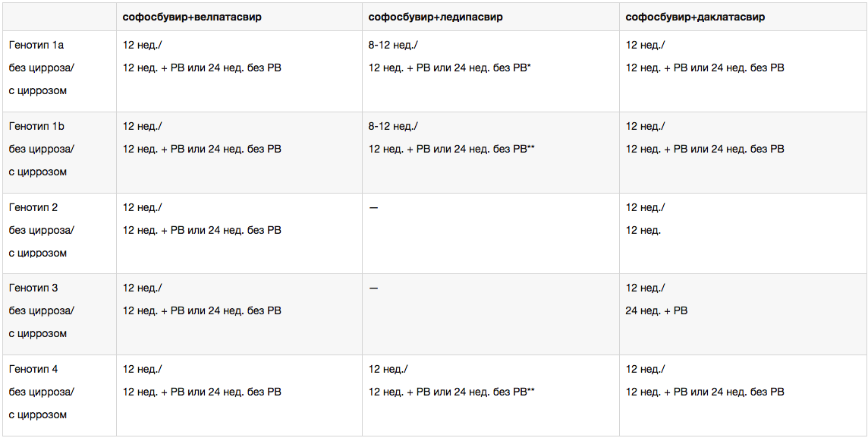Click даклатасвир cell in the Генотип 1a row
Image resolution: width=868 pixels, height=438 pixels.
[705, 68]
